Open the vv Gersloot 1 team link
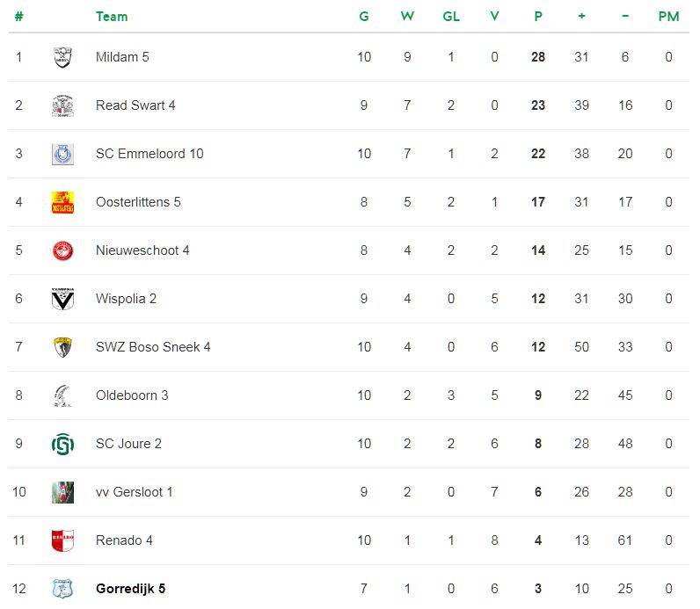Image resolution: width=700 pixels, height=609 pixels. 134,492
